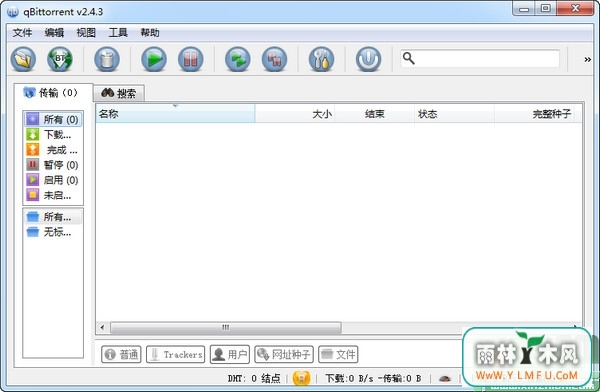Select 所有 (0) status filter
Viewport: 600px width, 392px height.
[52, 119]
